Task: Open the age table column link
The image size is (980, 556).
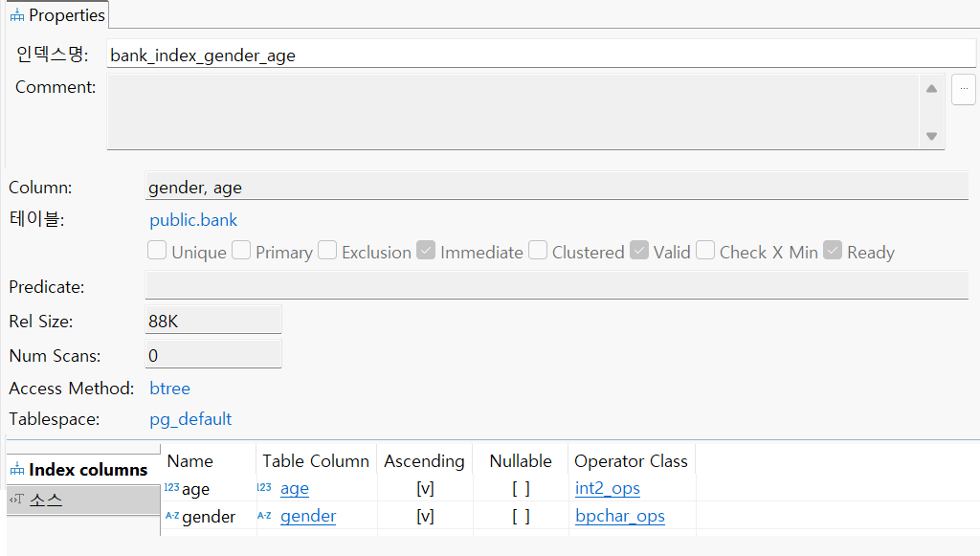Action: click(x=295, y=488)
